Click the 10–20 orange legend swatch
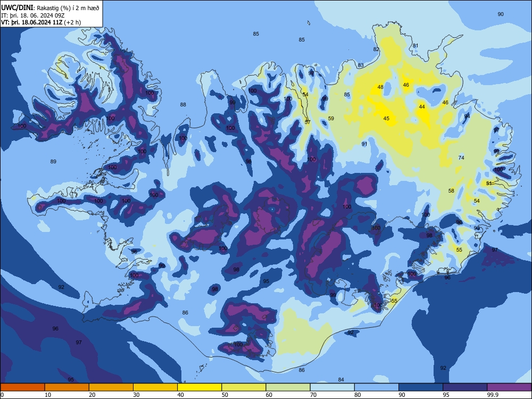The height and width of the screenshot is (399, 532). [x=67, y=387]
